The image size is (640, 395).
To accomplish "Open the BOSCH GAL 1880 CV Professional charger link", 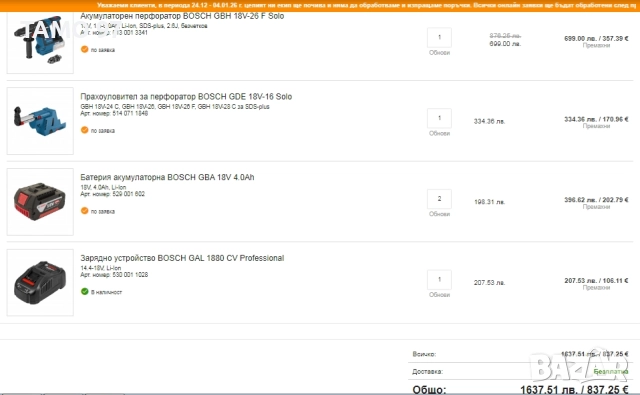I will [182, 258].
